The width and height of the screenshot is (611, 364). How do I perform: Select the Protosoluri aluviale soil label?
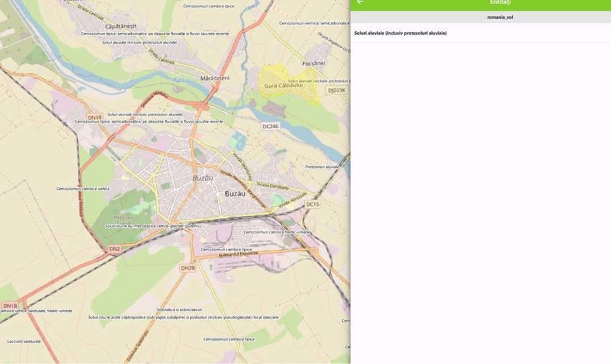pos(322,167)
